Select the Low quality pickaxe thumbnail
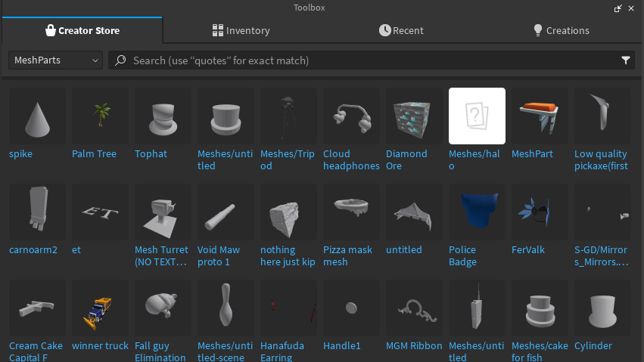The image size is (644, 362). pyautogui.click(x=603, y=116)
